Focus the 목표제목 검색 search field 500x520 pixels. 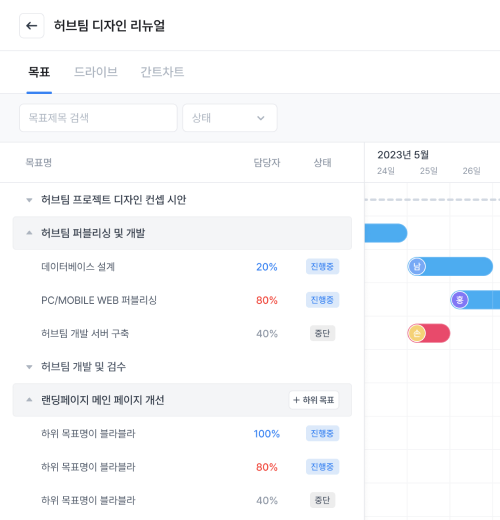[x=98, y=118]
